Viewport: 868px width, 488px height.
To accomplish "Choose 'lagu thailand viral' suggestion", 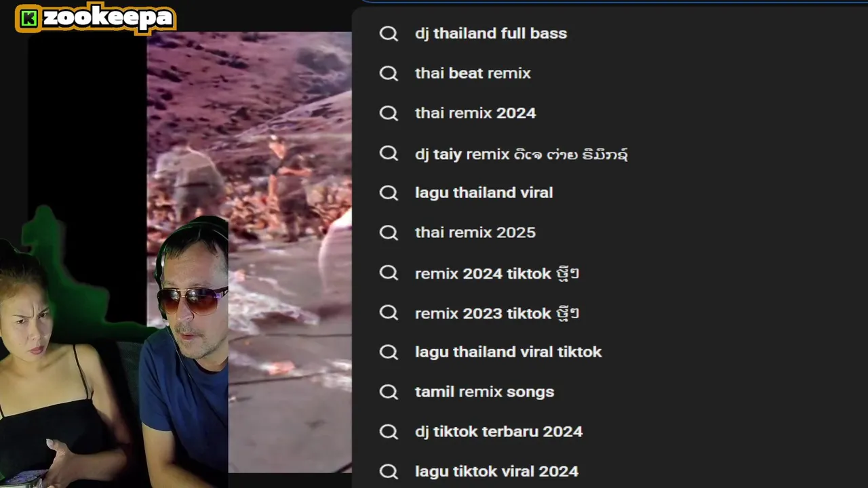I will click(610, 192).
